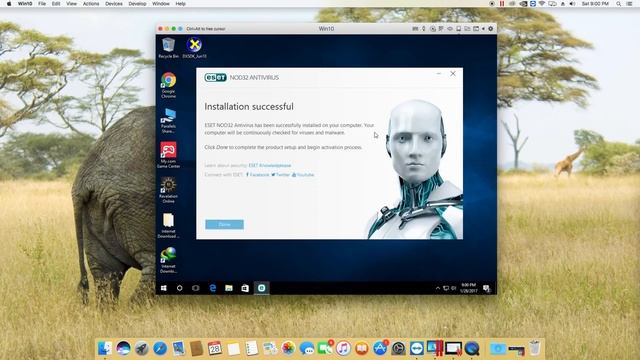Open the Recycle Bin on Windows desktop
The image size is (640, 360).
(x=168, y=48)
